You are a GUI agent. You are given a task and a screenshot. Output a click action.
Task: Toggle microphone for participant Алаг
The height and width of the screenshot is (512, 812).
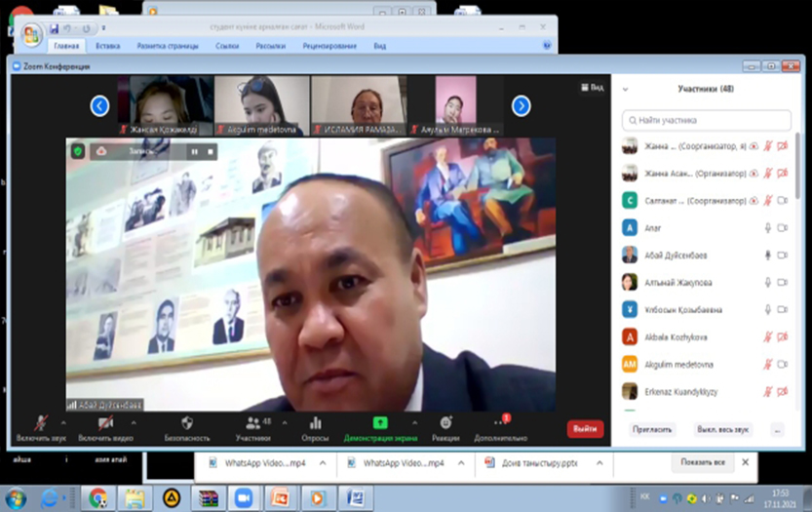tap(768, 227)
